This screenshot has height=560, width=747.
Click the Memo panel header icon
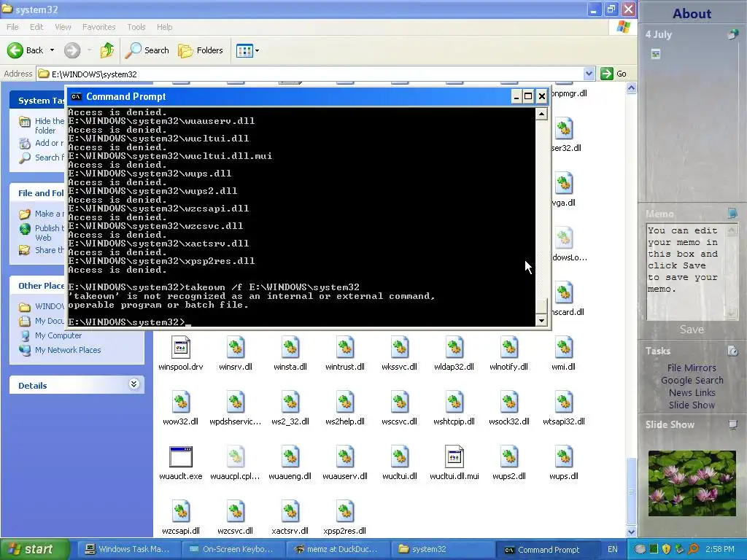click(x=732, y=213)
